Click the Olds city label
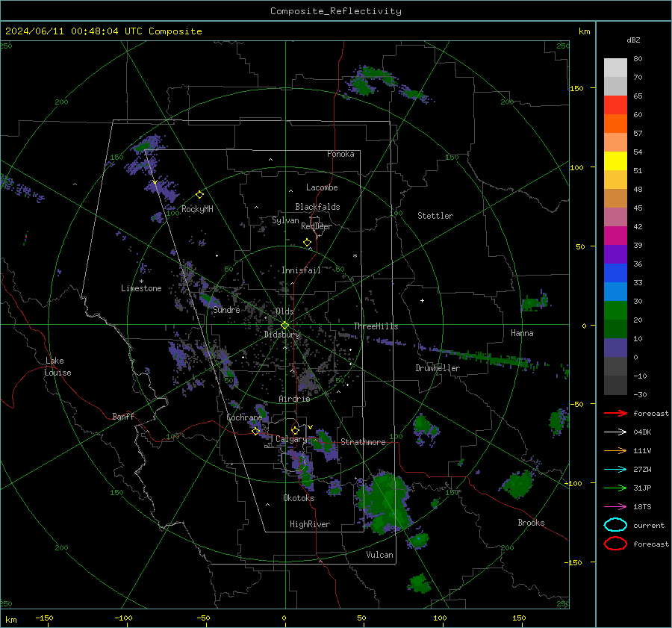This screenshot has height=628, width=672. pyautogui.click(x=284, y=311)
